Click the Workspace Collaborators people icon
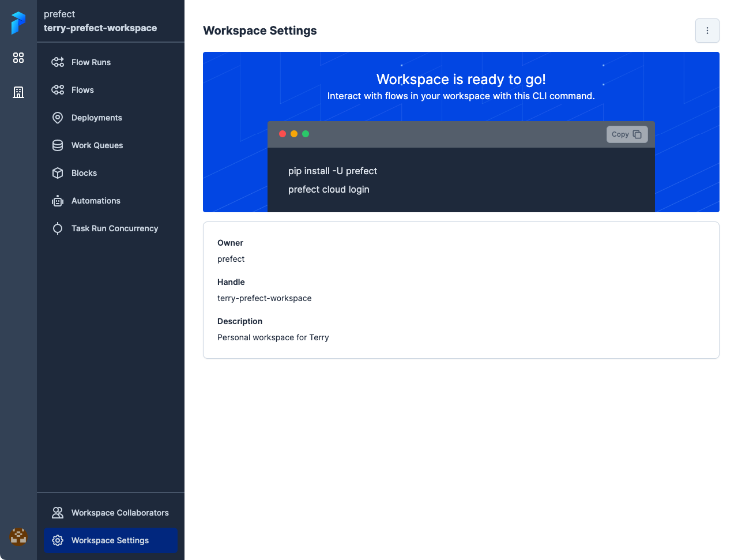The width and height of the screenshot is (738, 560). pos(58,513)
